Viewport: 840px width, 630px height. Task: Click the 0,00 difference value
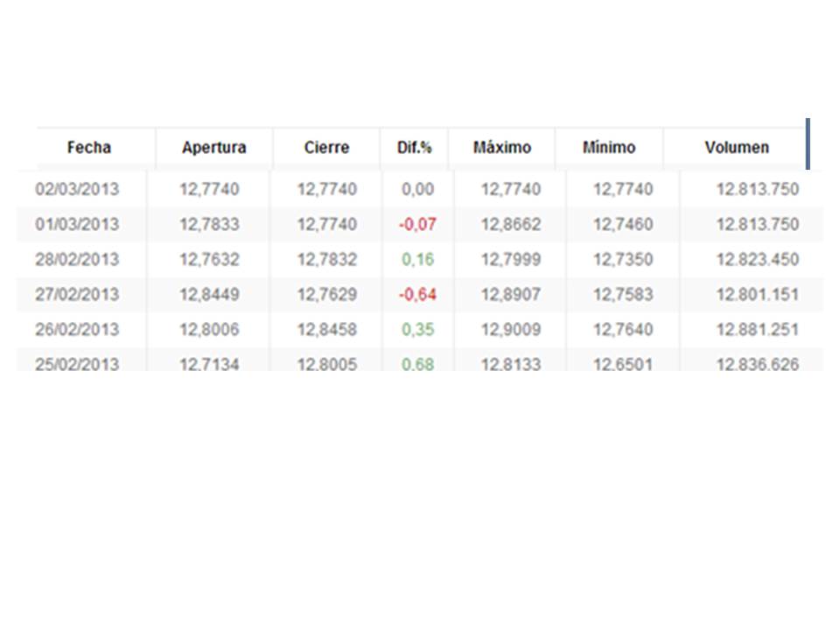pyautogui.click(x=418, y=189)
